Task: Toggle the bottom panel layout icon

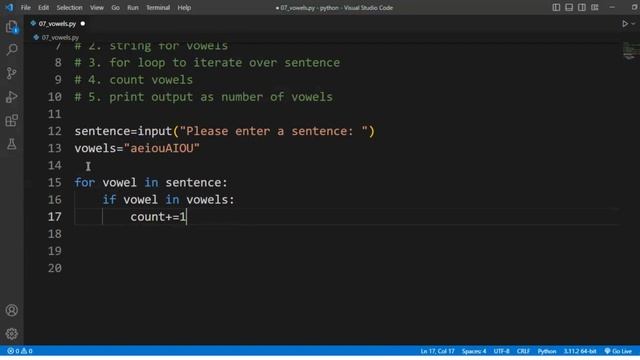Action: click(569, 7)
